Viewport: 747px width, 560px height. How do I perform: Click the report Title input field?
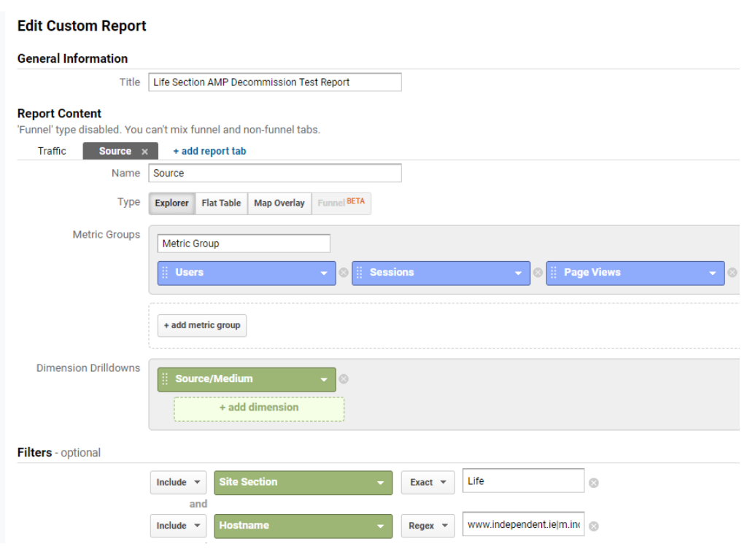[274, 82]
